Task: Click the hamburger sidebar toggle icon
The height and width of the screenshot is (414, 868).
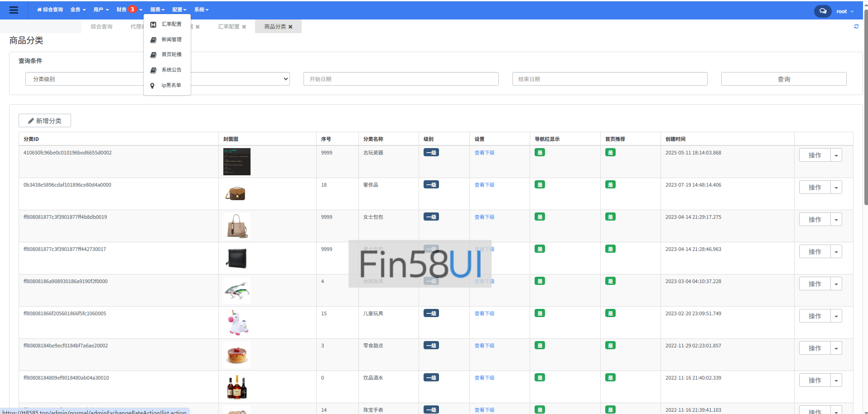Action: [x=14, y=10]
